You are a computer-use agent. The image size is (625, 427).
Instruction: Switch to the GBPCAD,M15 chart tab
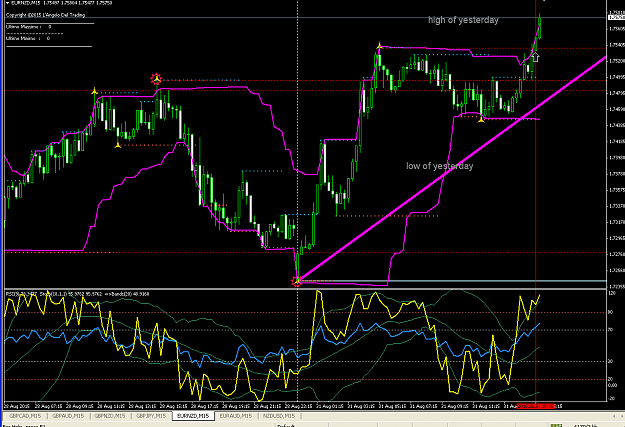click(x=25, y=416)
